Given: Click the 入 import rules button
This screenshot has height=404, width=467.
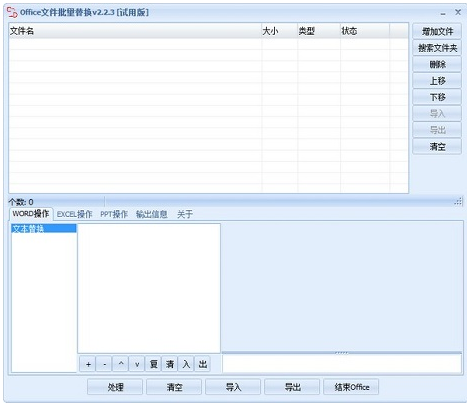Looking at the screenshot, I should coord(186,364).
